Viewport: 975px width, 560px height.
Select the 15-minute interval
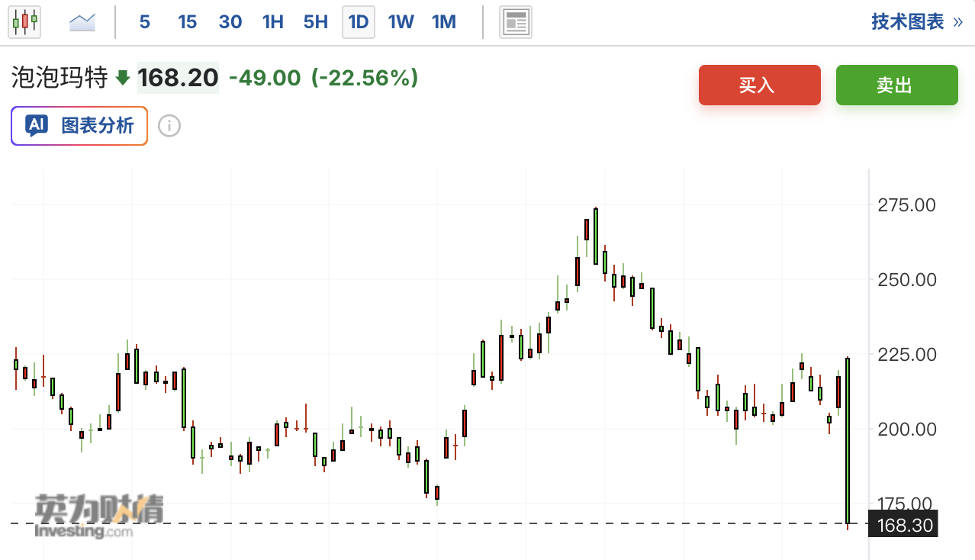pyautogui.click(x=187, y=22)
